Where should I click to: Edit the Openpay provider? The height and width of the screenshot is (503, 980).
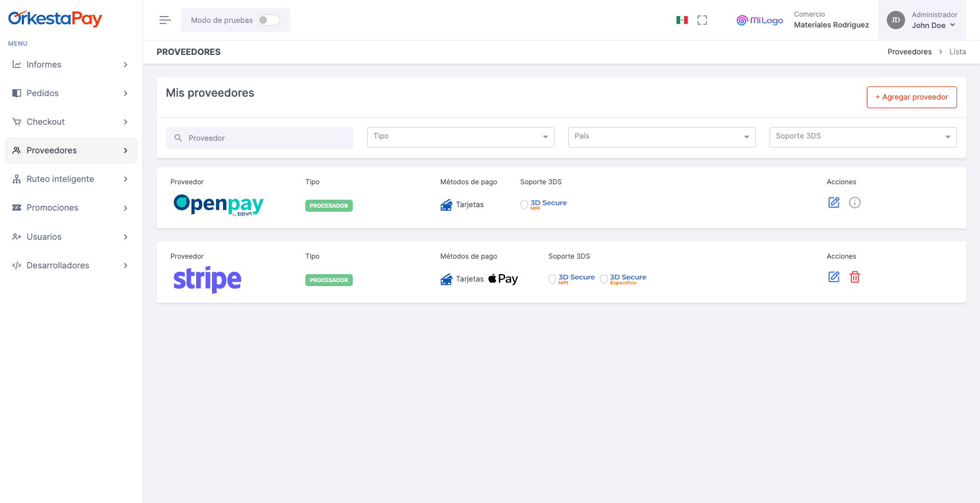tap(834, 203)
